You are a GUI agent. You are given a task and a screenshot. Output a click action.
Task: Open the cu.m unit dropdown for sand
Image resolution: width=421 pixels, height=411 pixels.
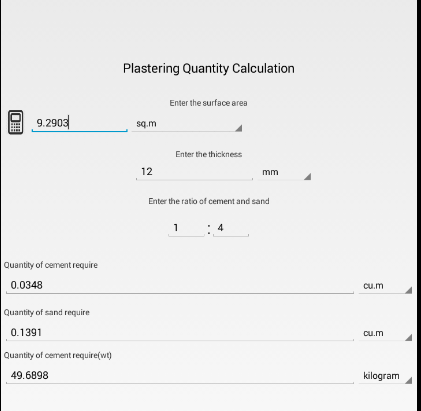[386, 333]
